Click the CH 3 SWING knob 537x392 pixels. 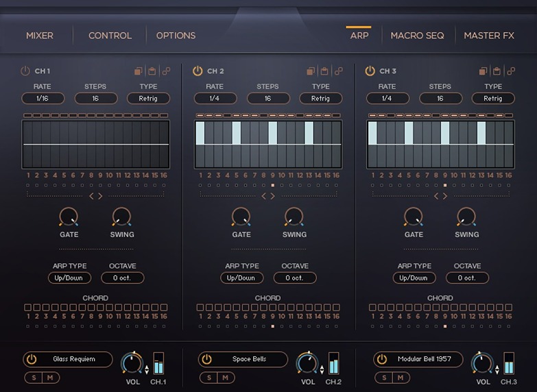pos(466,217)
